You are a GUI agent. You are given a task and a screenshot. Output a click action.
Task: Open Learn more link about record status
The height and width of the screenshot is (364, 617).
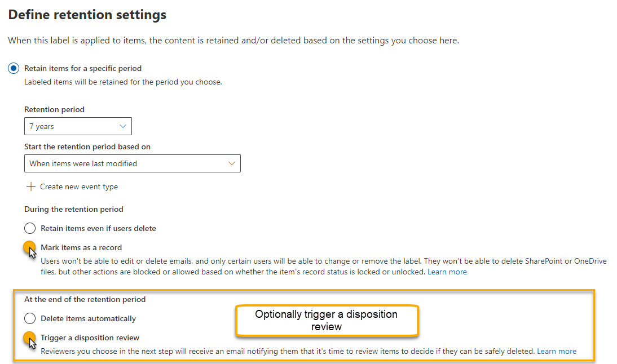[447, 272]
